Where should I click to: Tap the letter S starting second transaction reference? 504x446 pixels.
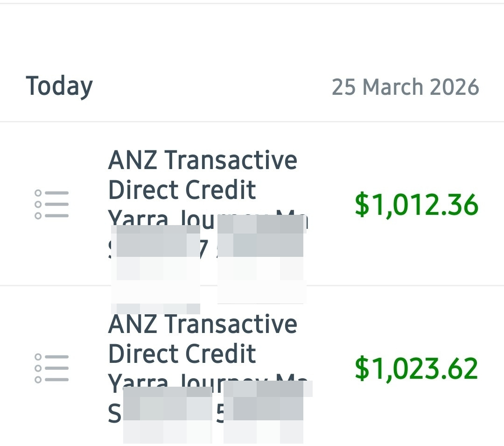tap(115, 414)
